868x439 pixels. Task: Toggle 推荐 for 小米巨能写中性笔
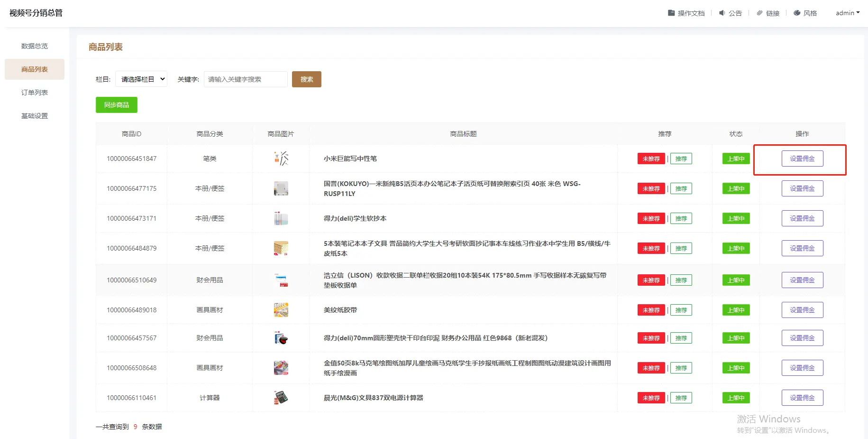pyautogui.click(x=681, y=159)
